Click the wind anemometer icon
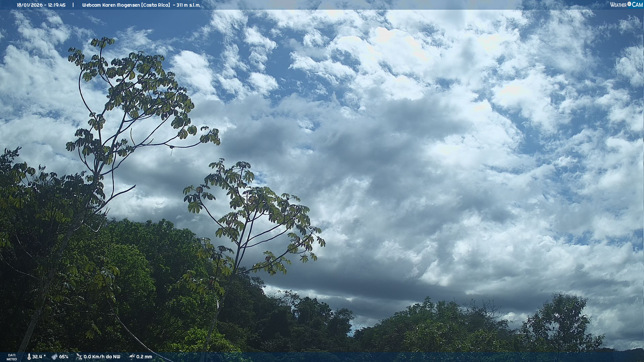Image resolution: width=644 pixels, height=362 pixels. point(79,357)
